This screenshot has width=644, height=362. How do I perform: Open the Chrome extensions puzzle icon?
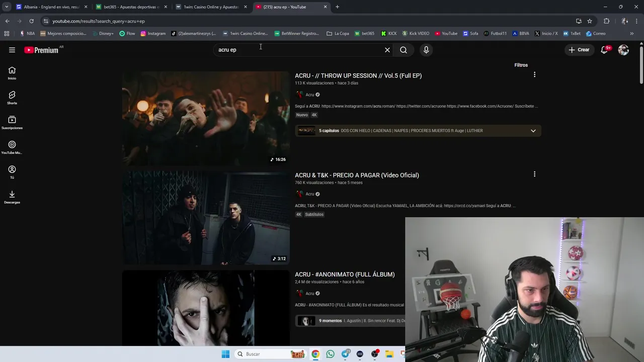pos(606,21)
